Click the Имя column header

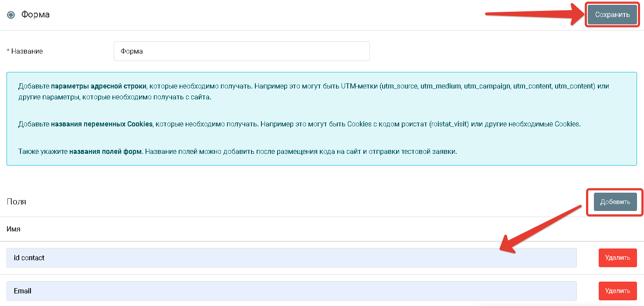pos(14,229)
